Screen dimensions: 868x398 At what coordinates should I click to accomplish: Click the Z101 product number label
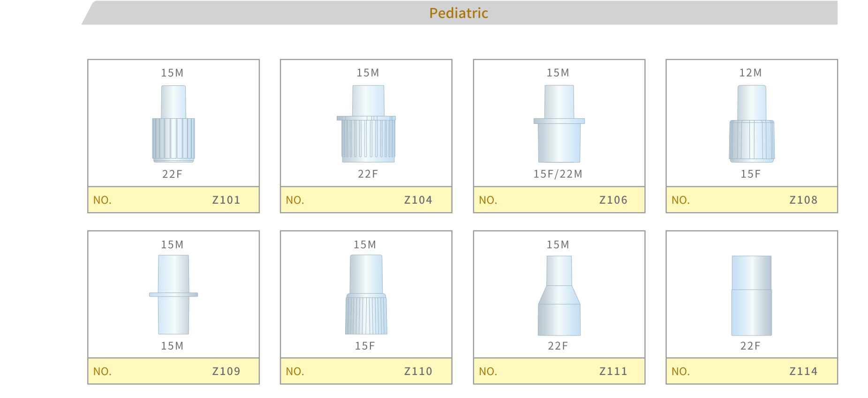(226, 200)
